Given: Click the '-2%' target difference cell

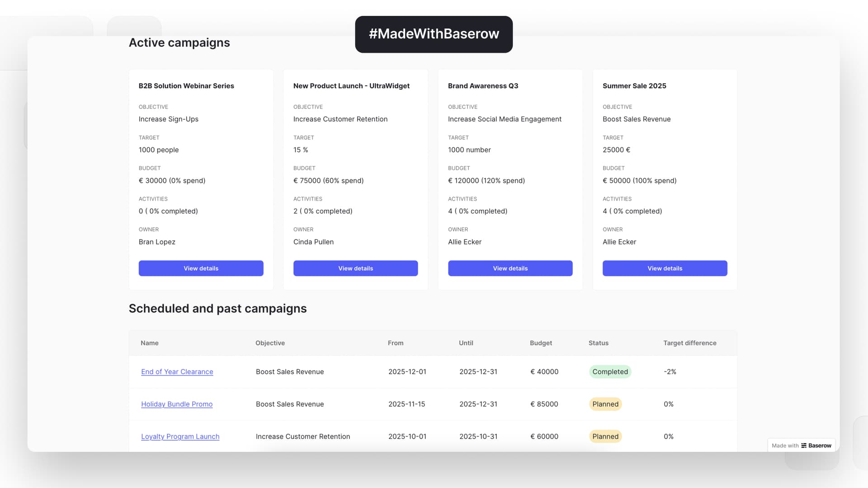Looking at the screenshot, I should tap(670, 371).
